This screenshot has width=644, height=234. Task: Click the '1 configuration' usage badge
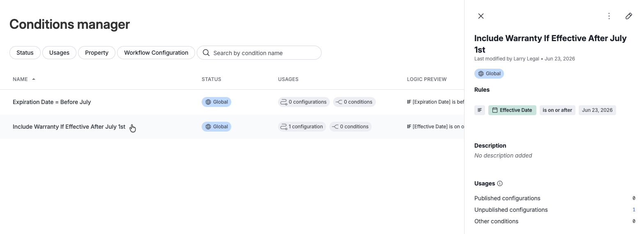pos(302,127)
